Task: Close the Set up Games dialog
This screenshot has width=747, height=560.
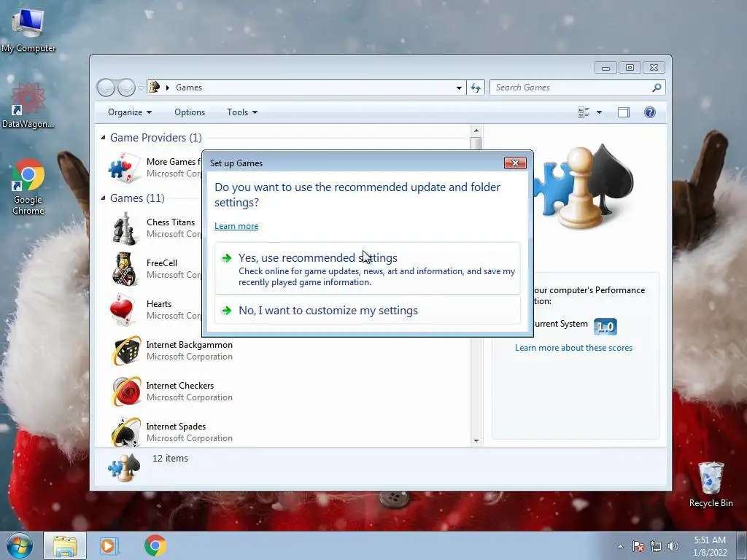Action: 515,163
